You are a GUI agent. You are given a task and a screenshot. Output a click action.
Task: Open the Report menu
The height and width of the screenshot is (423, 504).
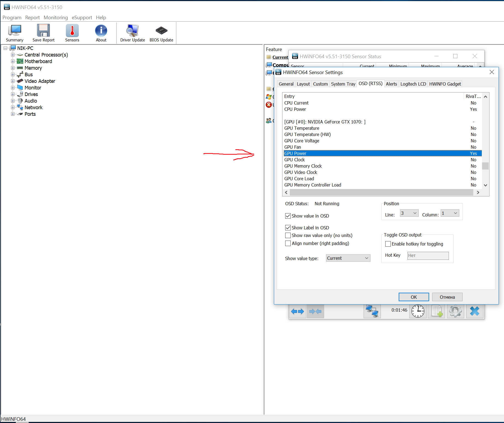32,18
